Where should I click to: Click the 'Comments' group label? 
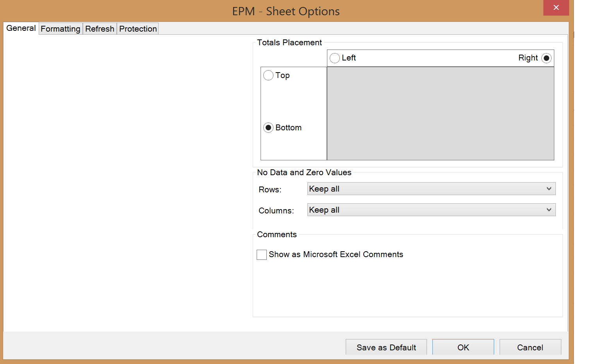(277, 234)
